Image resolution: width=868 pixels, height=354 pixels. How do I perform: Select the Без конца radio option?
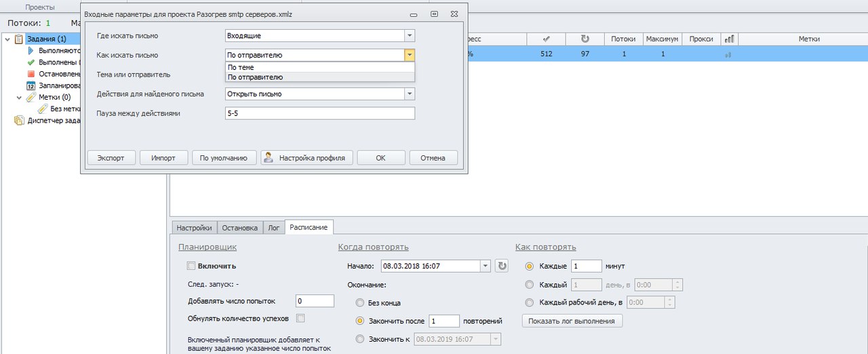[x=359, y=303]
